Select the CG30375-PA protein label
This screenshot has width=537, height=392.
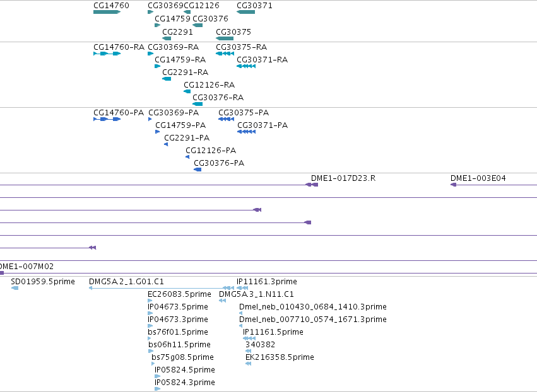(244, 113)
